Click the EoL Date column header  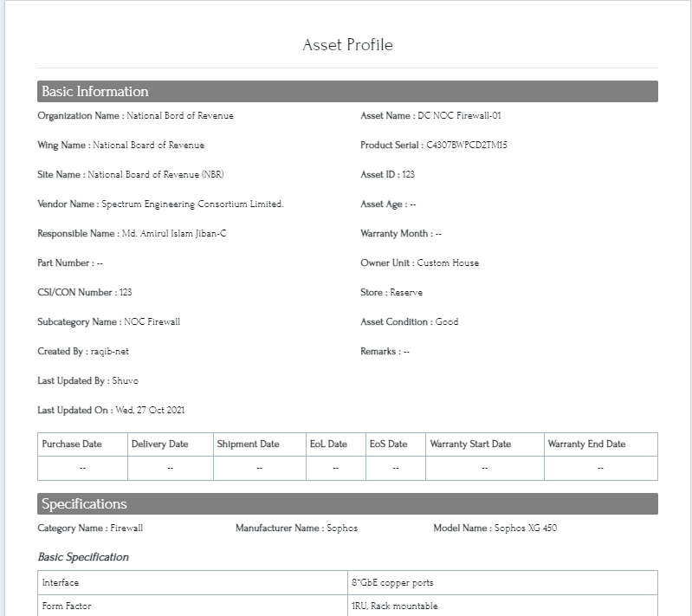(x=328, y=444)
